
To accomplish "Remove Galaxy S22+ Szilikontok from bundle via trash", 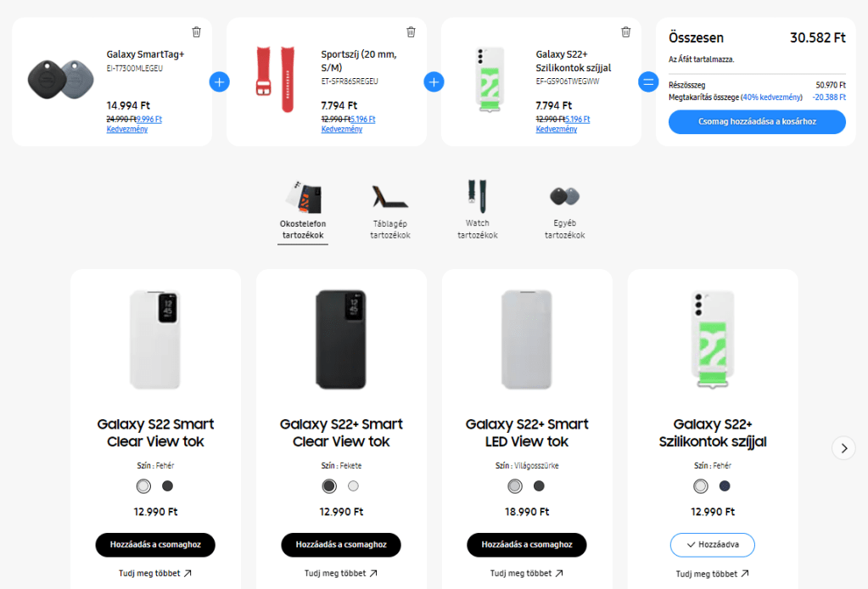I will (x=626, y=32).
